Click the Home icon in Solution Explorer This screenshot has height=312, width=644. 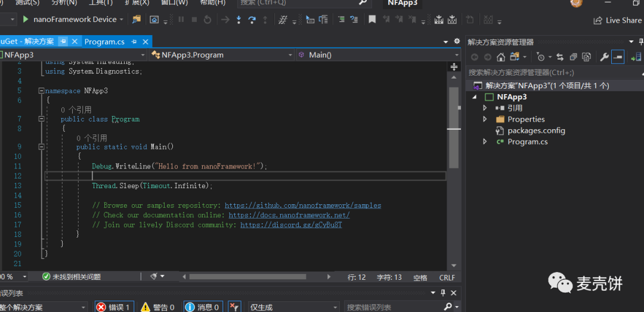coord(501,57)
